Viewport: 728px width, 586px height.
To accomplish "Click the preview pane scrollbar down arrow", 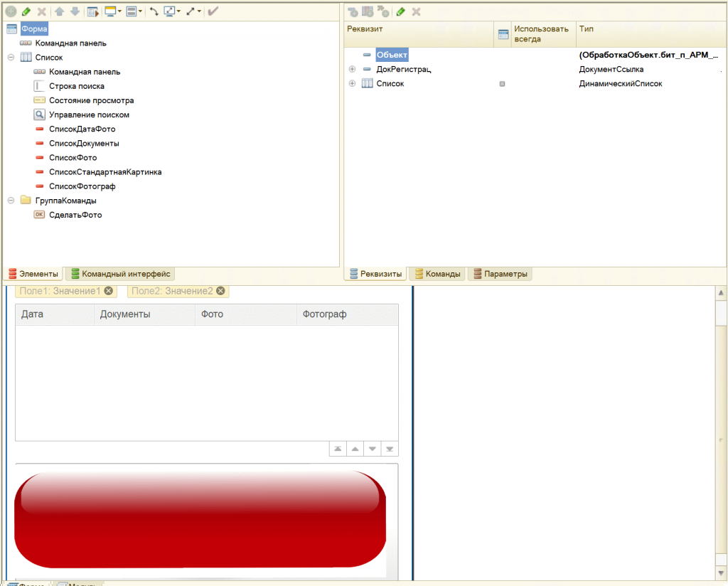I will click(x=721, y=572).
